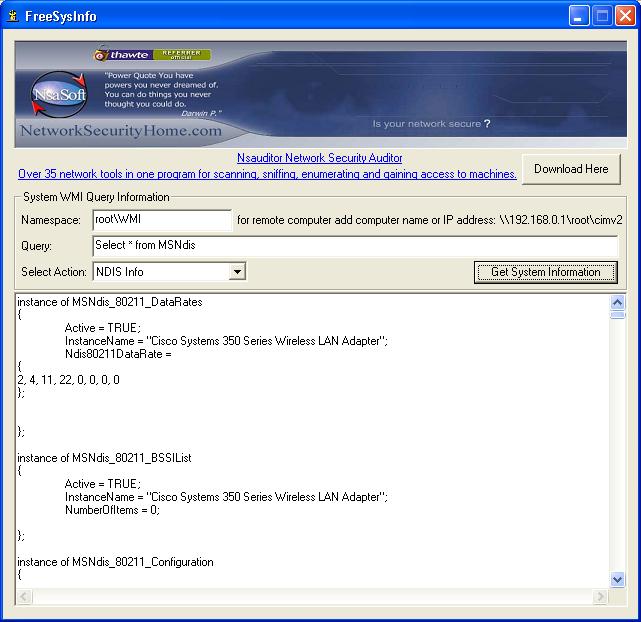
Task: Open the Nsauditor Network Security Auditor link
Action: pyautogui.click(x=319, y=158)
